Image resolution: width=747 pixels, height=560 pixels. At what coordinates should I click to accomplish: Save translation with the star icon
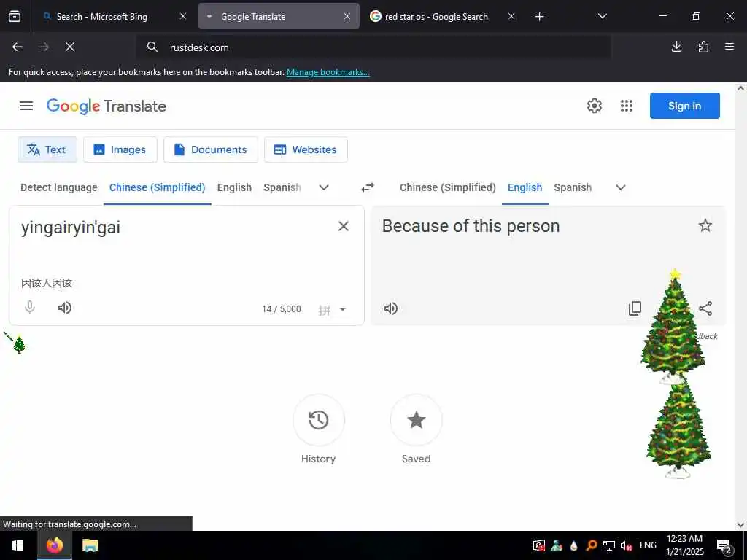[705, 225]
